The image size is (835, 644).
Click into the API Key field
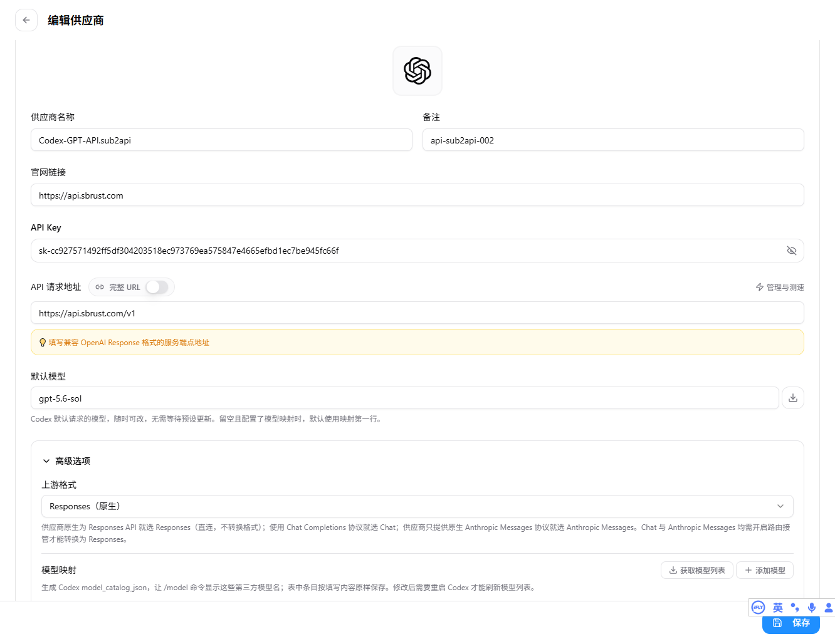(417, 251)
